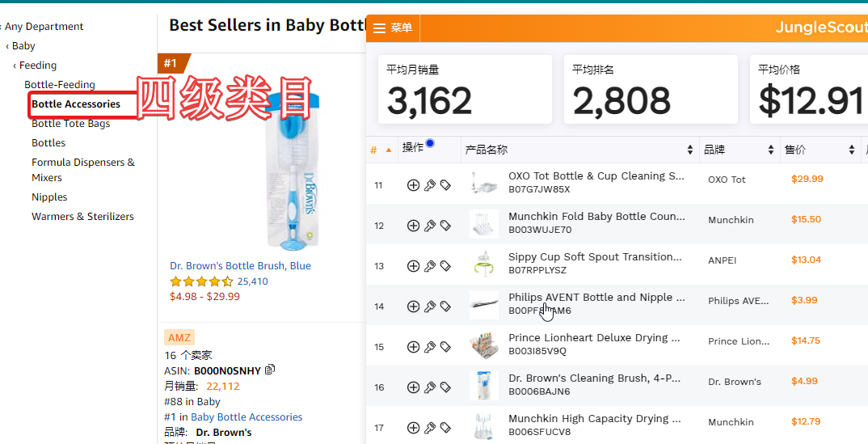The width and height of the screenshot is (868, 444).
Task: Copy ASIN B000N0SNHY with copy icon
Action: click(x=270, y=370)
